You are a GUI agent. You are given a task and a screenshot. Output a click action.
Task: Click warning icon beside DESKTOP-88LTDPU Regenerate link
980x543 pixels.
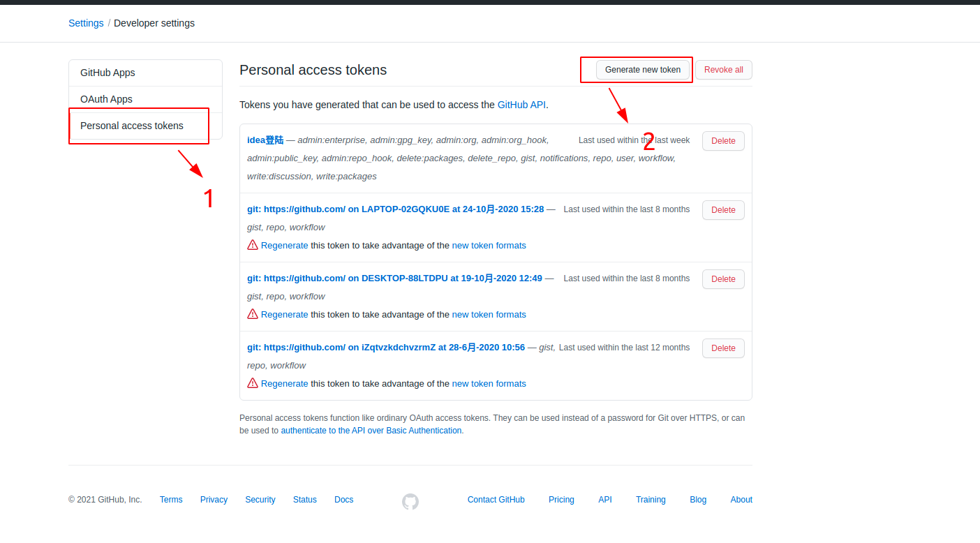point(253,314)
